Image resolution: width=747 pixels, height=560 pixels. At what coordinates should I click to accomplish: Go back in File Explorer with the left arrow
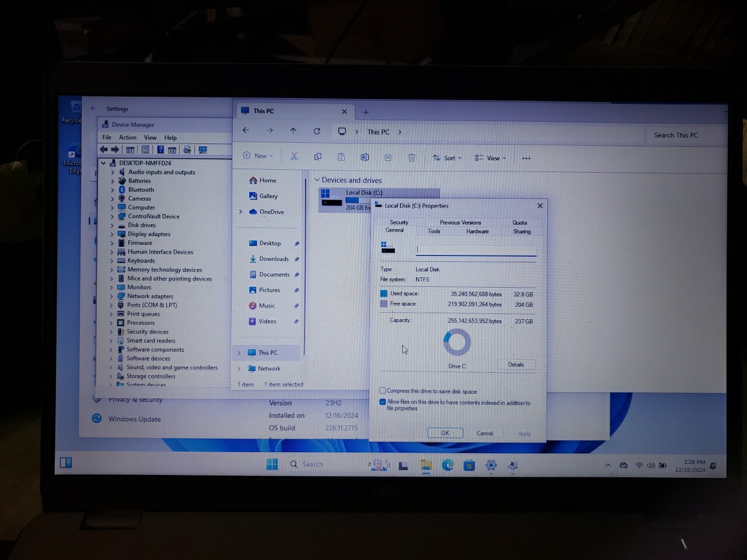click(246, 130)
